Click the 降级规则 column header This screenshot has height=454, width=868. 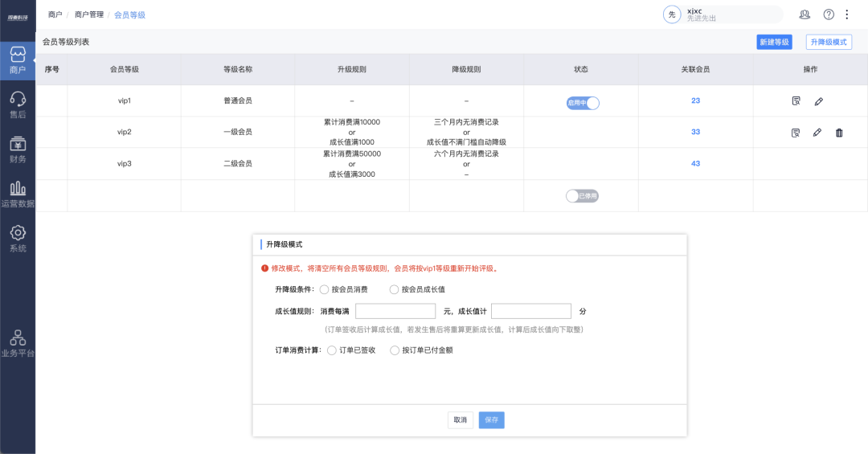tap(466, 69)
